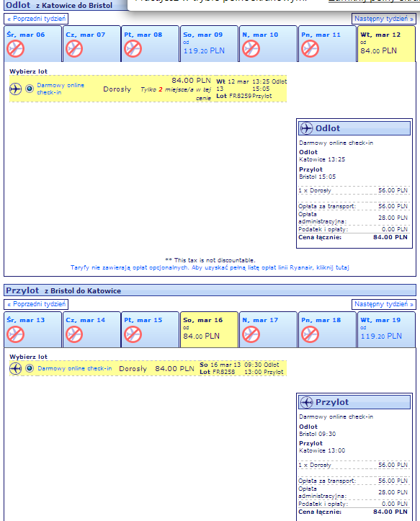420x521 pixels.
Task: Click 'This tax is not discountable' note
Action: point(210,260)
